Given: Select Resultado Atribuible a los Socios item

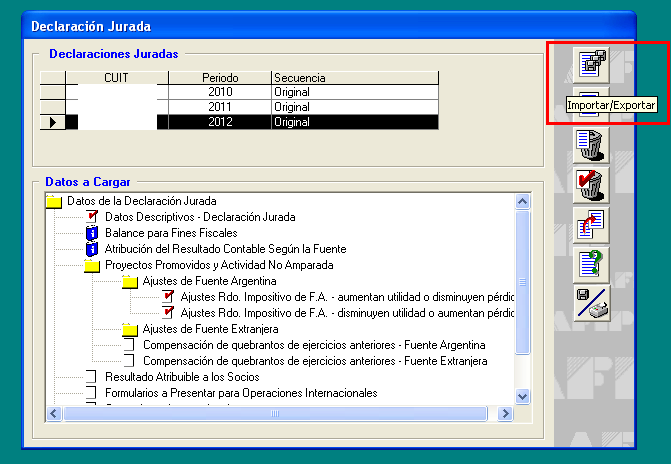Looking at the screenshot, I should [x=182, y=377].
